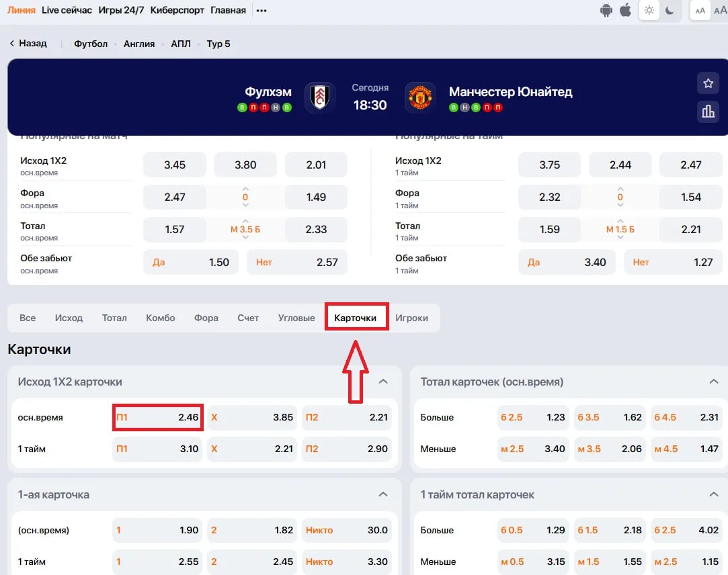The image size is (728, 575).
Task: Open the Англия breadcrumb
Action: pyautogui.click(x=139, y=44)
